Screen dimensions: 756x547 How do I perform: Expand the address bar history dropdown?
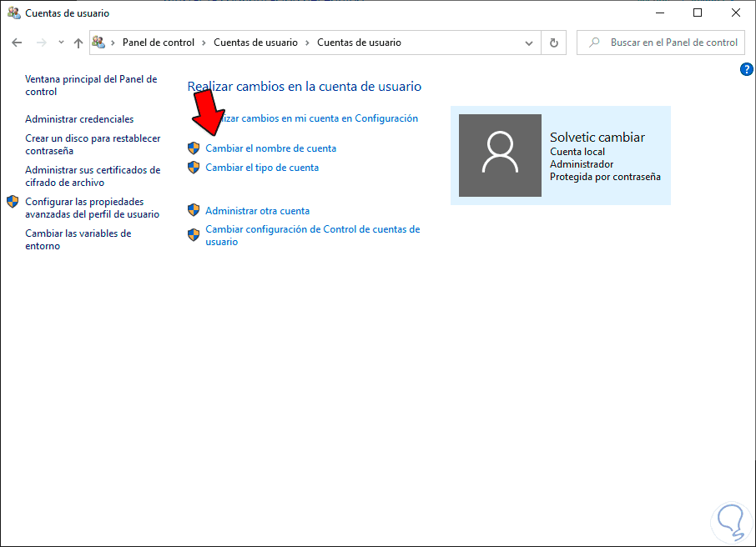coord(529,43)
